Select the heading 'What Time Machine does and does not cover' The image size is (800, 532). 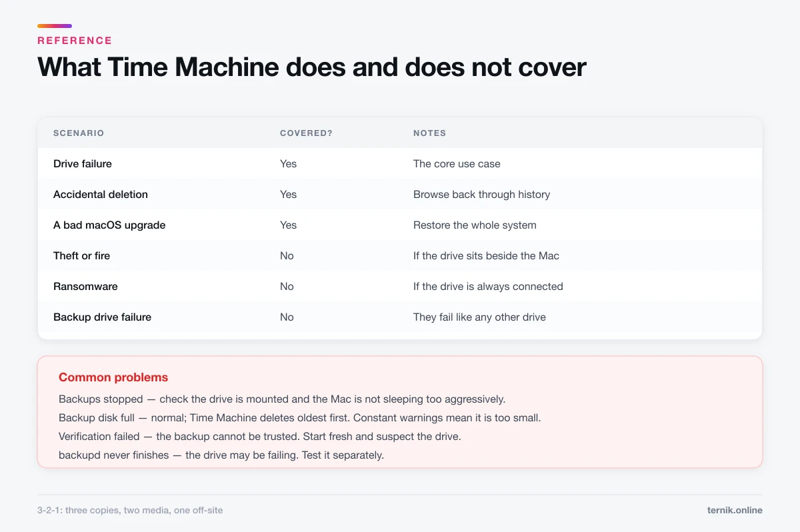(x=312, y=67)
